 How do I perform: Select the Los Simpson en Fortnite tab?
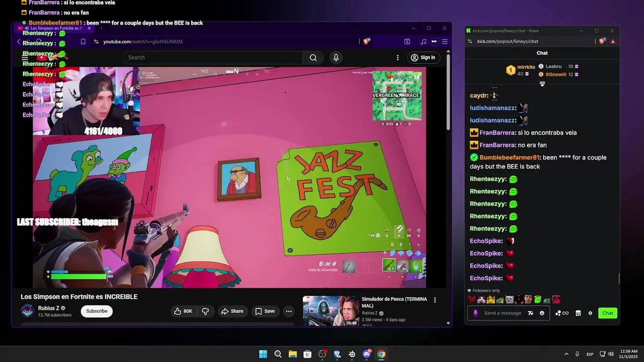pos(55,28)
